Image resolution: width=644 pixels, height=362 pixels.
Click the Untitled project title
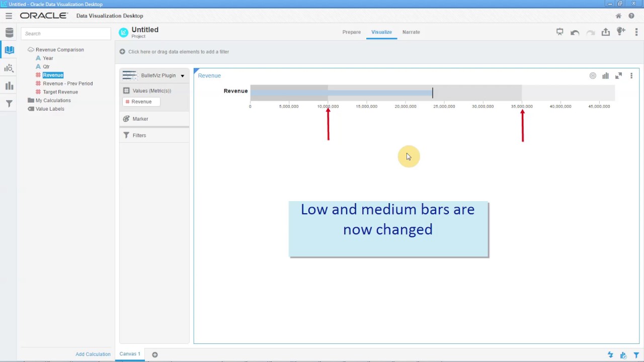click(x=145, y=30)
